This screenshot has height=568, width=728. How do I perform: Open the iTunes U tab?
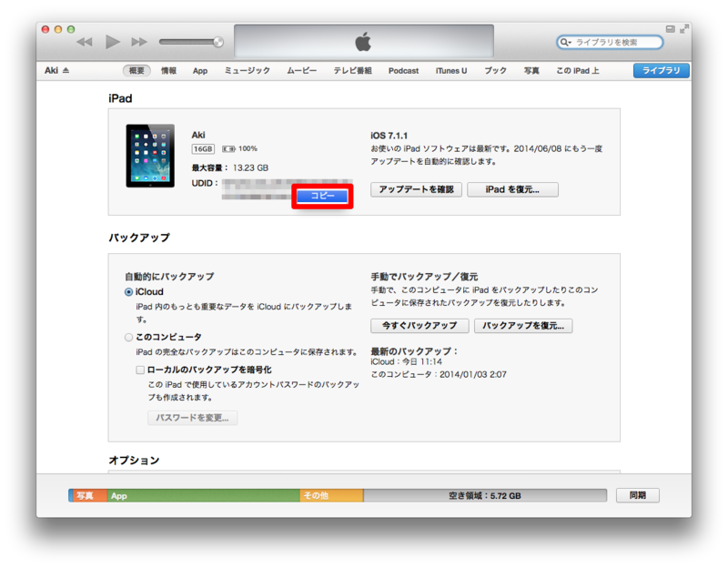451,71
